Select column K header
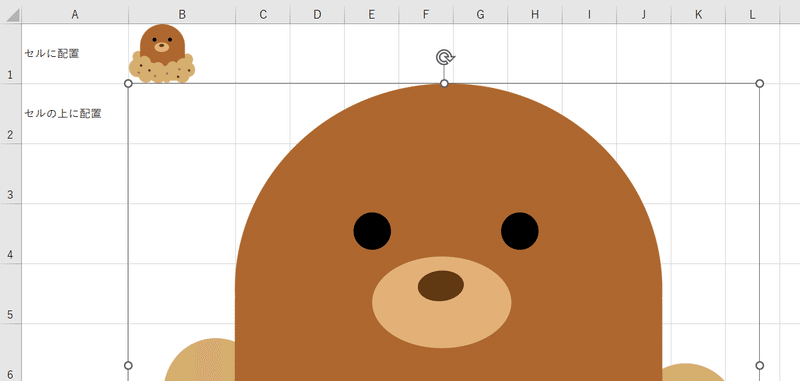 click(698, 15)
